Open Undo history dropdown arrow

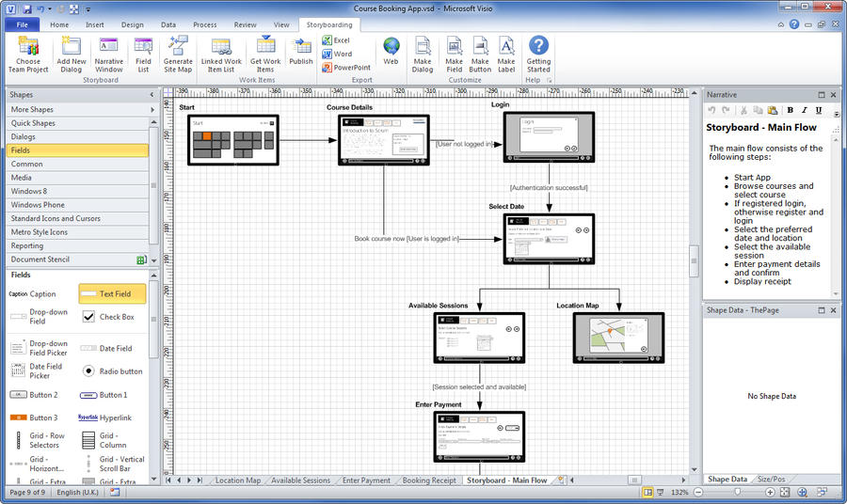point(50,8)
